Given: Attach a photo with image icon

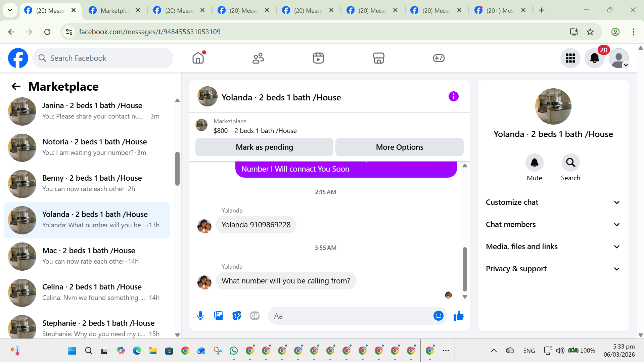Looking at the screenshot, I should tap(219, 316).
